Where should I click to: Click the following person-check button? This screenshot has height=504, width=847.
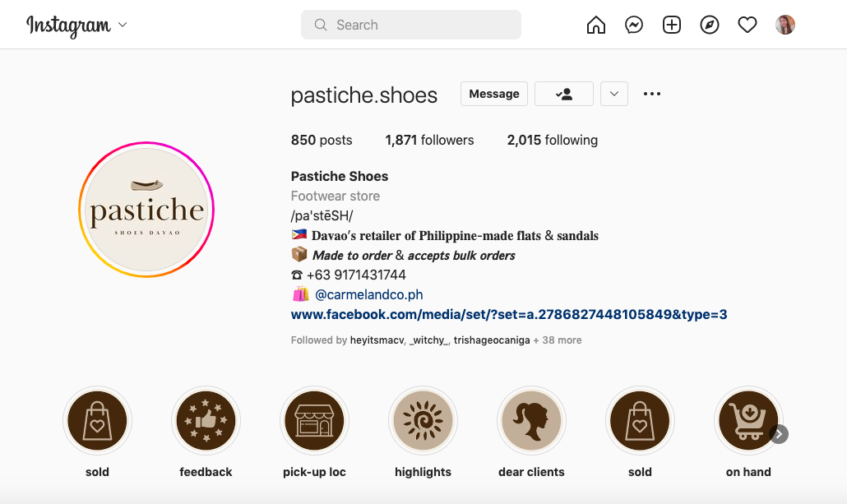(x=564, y=94)
